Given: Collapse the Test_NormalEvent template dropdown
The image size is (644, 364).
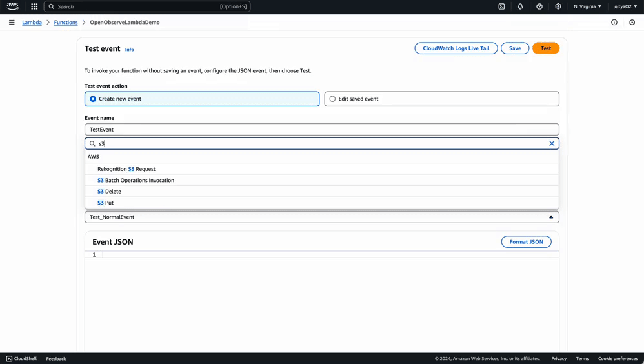Looking at the screenshot, I should click(x=321, y=217).
